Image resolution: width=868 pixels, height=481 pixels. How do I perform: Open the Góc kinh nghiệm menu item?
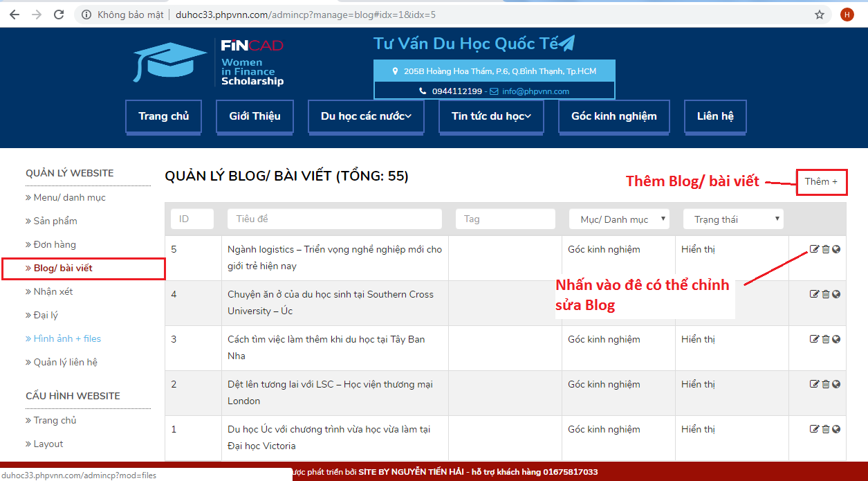coord(613,116)
